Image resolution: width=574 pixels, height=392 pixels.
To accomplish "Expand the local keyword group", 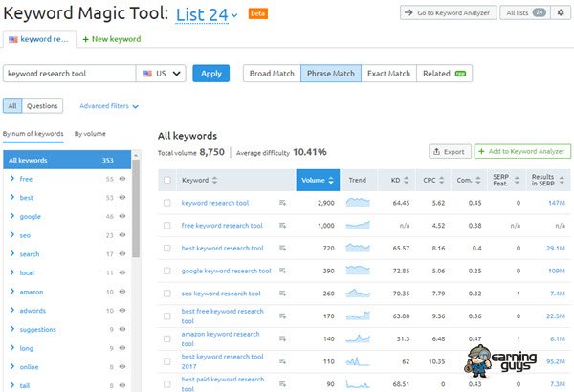I will 12,272.
